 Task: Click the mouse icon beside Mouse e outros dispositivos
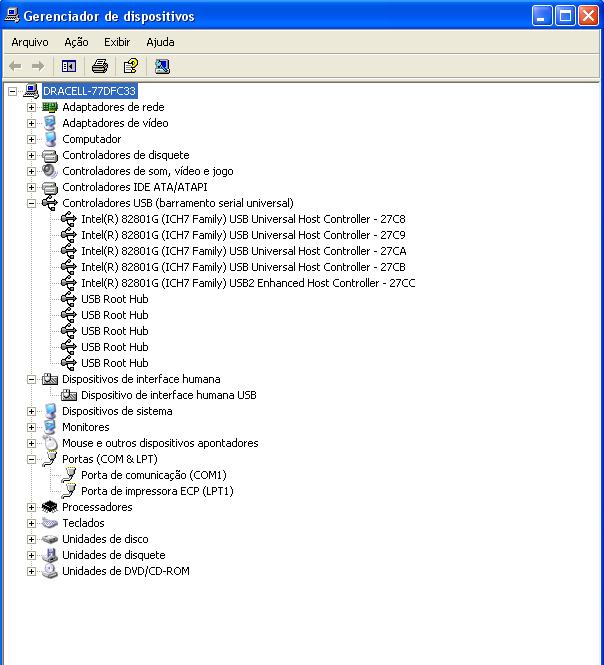click(x=50, y=443)
